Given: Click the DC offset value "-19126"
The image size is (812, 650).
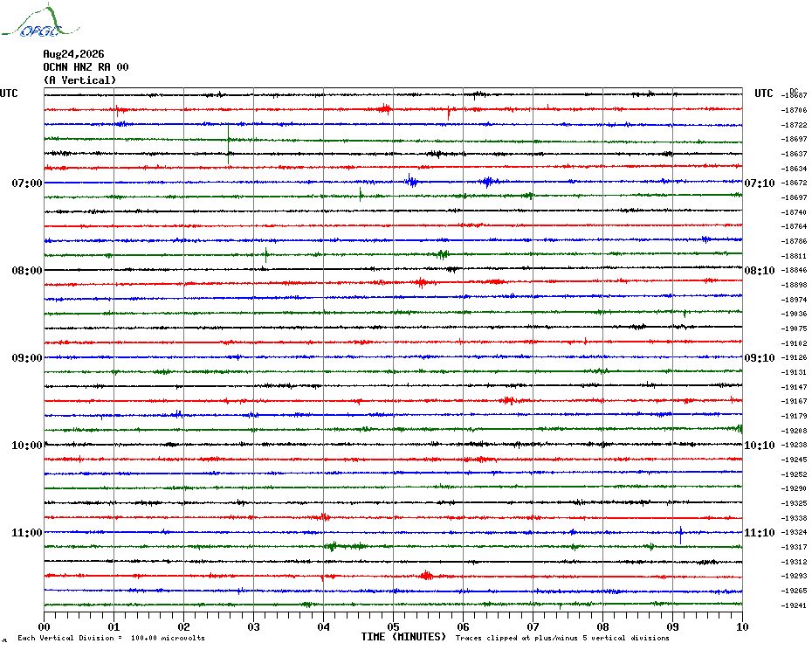Looking at the screenshot, I should 794,357.
